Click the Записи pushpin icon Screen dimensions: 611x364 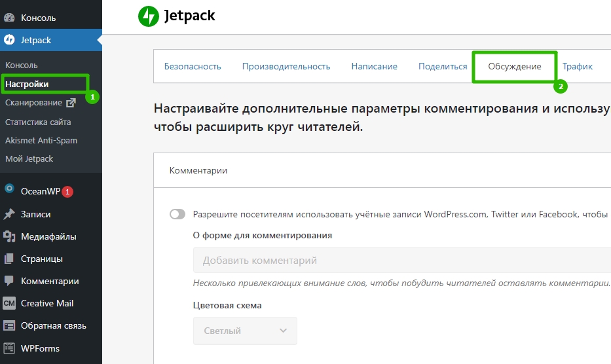coord(9,214)
